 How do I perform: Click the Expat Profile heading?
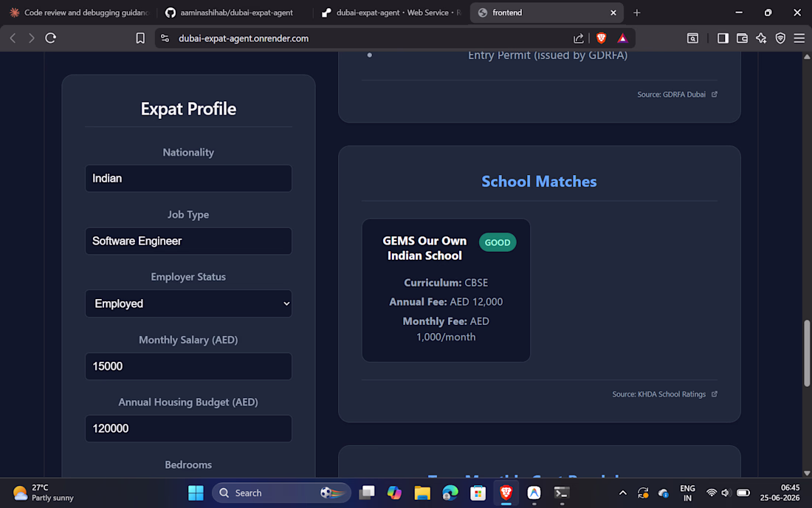188,109
